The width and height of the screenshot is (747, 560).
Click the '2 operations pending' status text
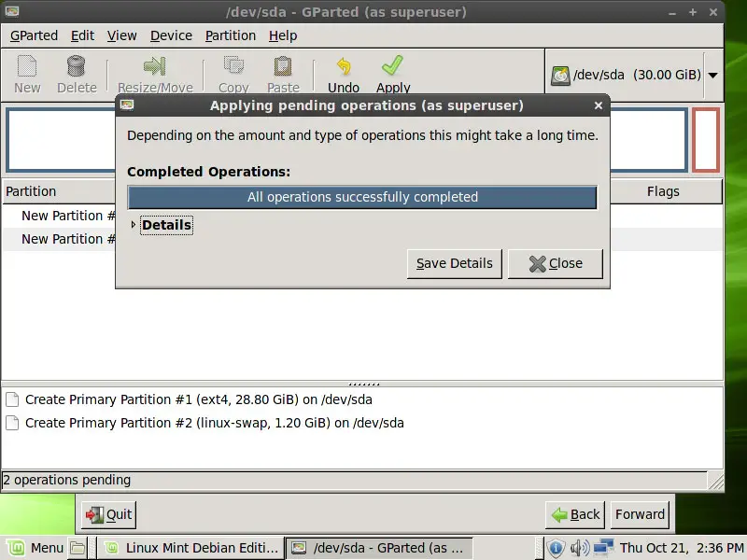67,480
